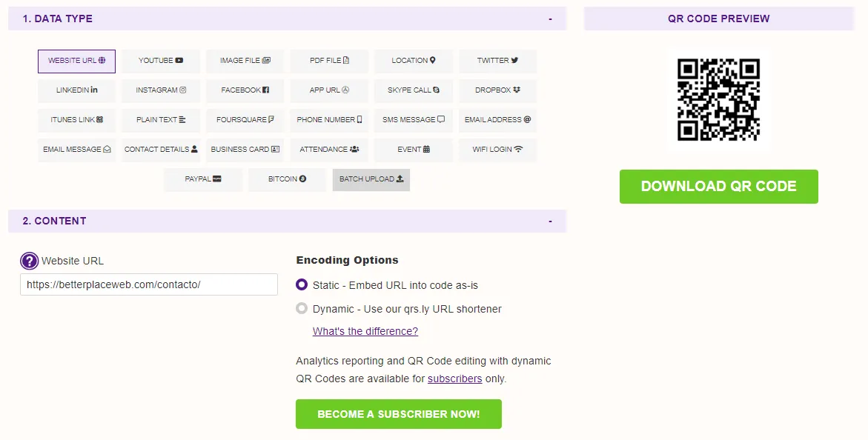The height and width of the screenshot is (440, 868).
Task: Pick the Phone Number data type
Action: click(329, 120)
